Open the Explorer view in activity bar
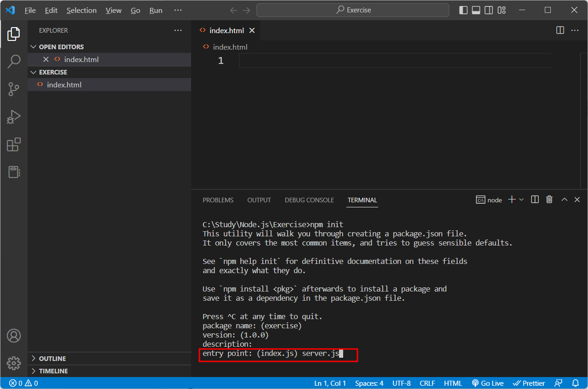588x389 pixels. [x=14, y=34]
